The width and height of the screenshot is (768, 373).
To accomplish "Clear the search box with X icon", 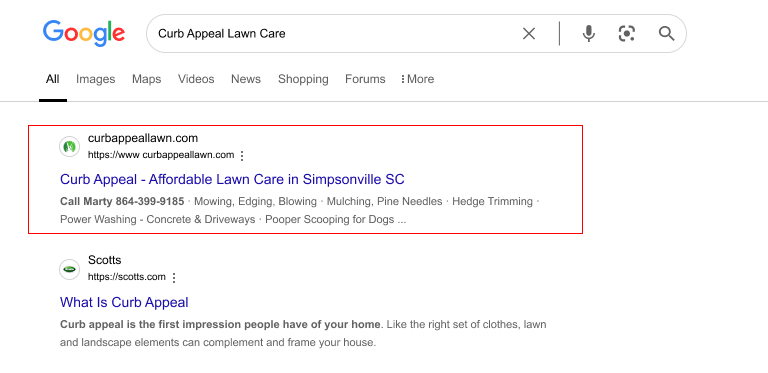I will 529,34.
